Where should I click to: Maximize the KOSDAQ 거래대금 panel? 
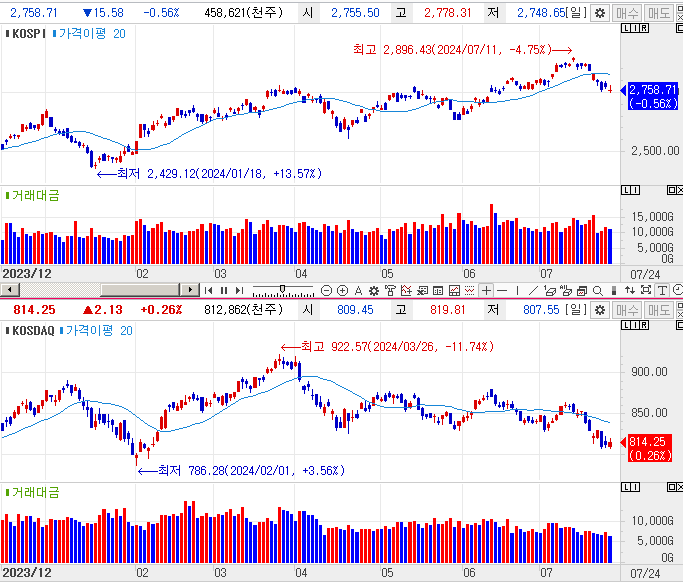(x=672, y=487)
